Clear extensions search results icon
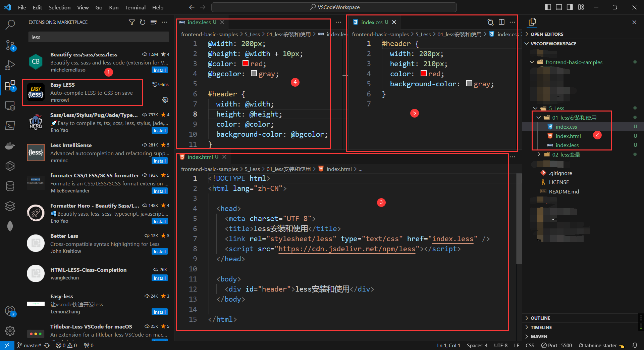The image size is (644, 350). (x=154, y=22)
